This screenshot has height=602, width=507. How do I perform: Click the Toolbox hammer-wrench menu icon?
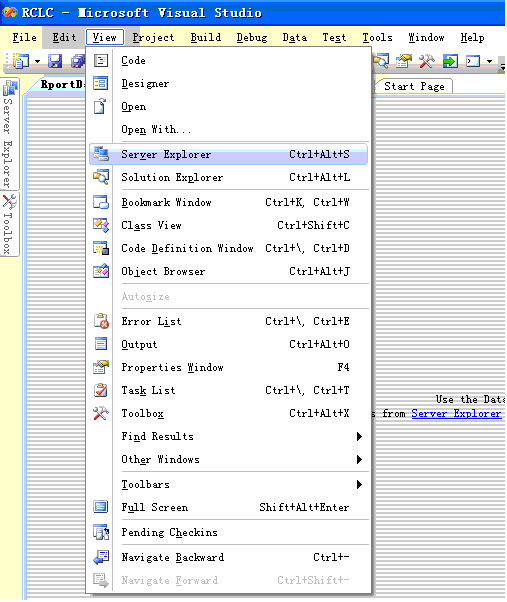[101, 413]
